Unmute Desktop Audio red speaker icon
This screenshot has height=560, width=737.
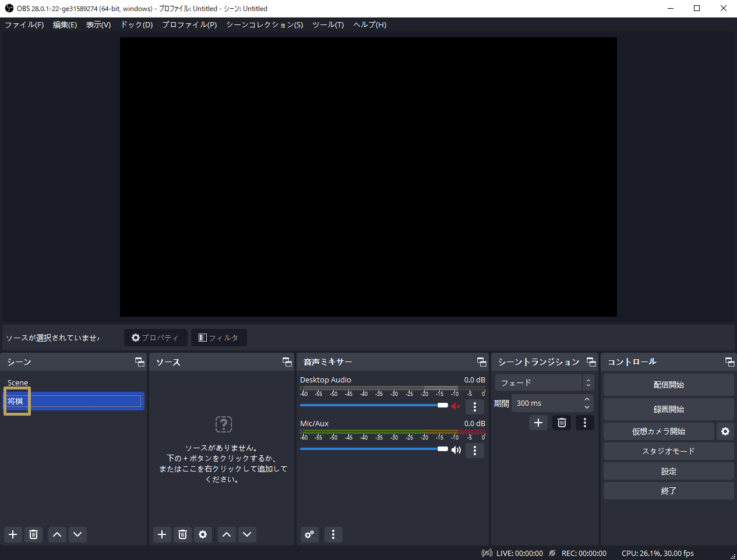click(x=456, y=406)
